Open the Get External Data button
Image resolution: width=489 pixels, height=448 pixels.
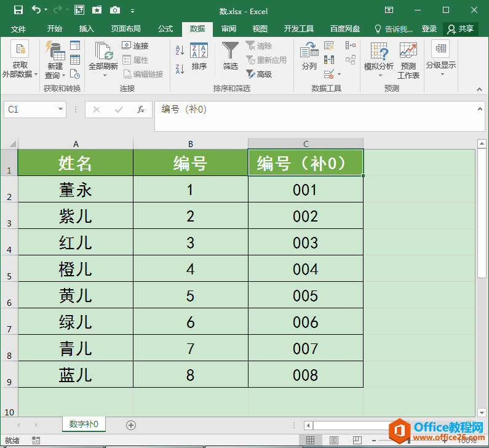[20, 58]
